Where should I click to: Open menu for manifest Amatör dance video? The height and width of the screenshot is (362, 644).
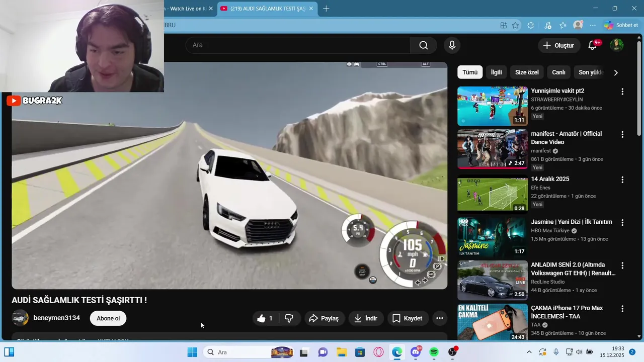tap(622, 135)
